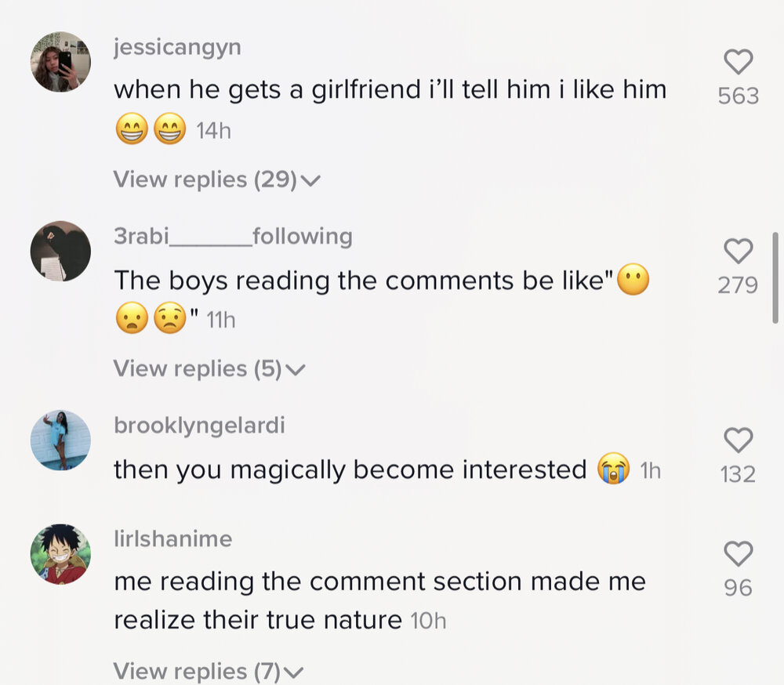The image size is (784, 685).
Task: Open 3rabi_following's avatar
Action: pyautogui.click(x=60, y=251)
